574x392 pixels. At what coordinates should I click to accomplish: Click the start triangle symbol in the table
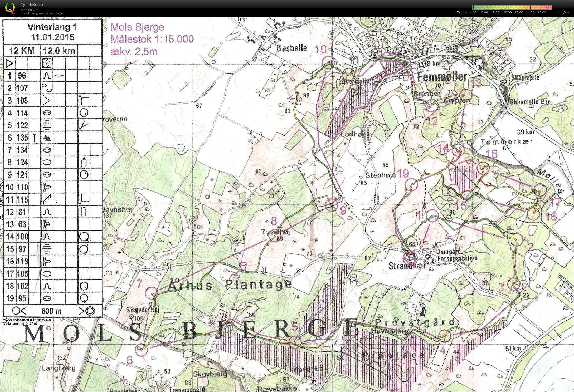[9, 63]
